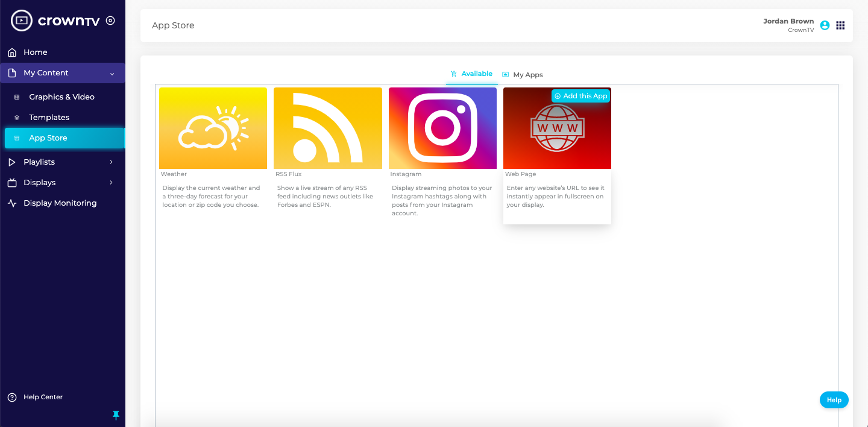Viewport: 868px width, 427px height.
Task: Select App Store in sidebar
Action: click(x=64, y=138)
